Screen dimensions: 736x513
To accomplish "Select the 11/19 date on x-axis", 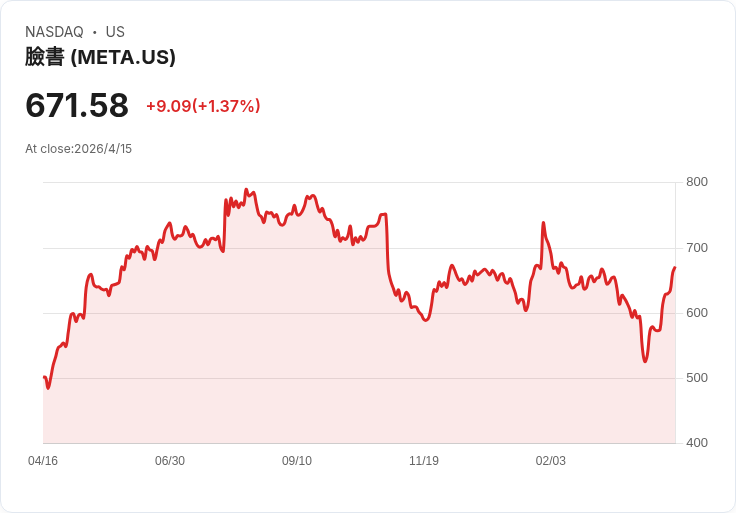I will tap(424, 461).
